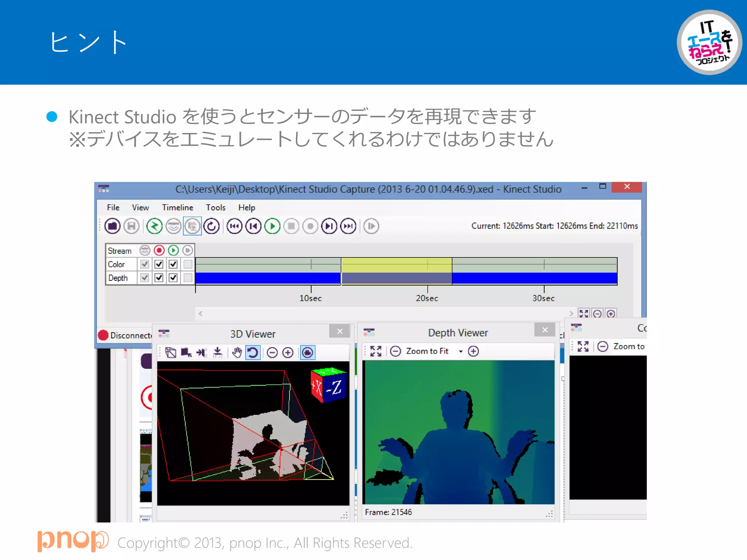Click the grayed Stop square button
The height and width of the screenshot is (560, 747).
click(291, 226)
